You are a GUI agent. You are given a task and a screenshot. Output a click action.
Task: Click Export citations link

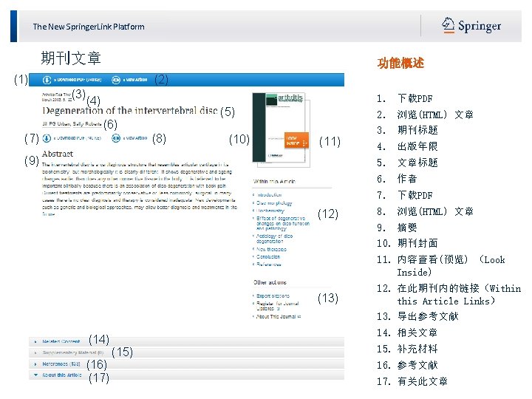(273, 296)
